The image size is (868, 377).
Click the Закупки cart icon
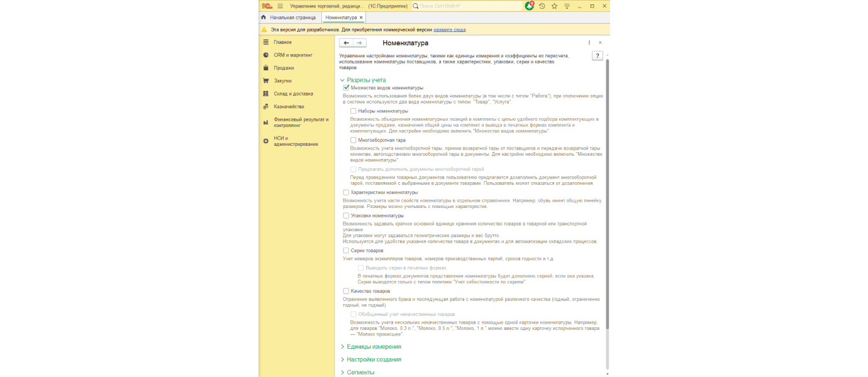(x=266, y=81)
